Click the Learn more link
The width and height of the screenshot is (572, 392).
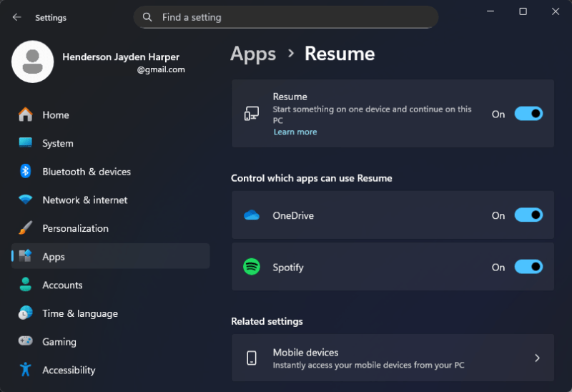(295, 132)
